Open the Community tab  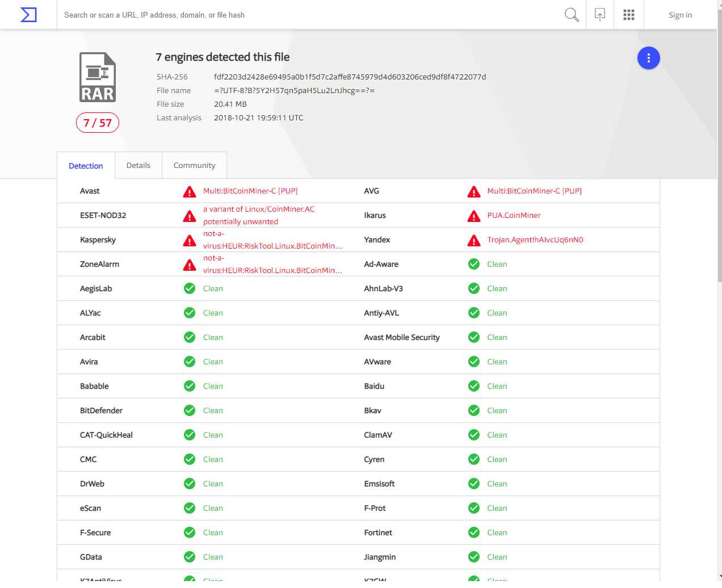[x=194, y=165]
